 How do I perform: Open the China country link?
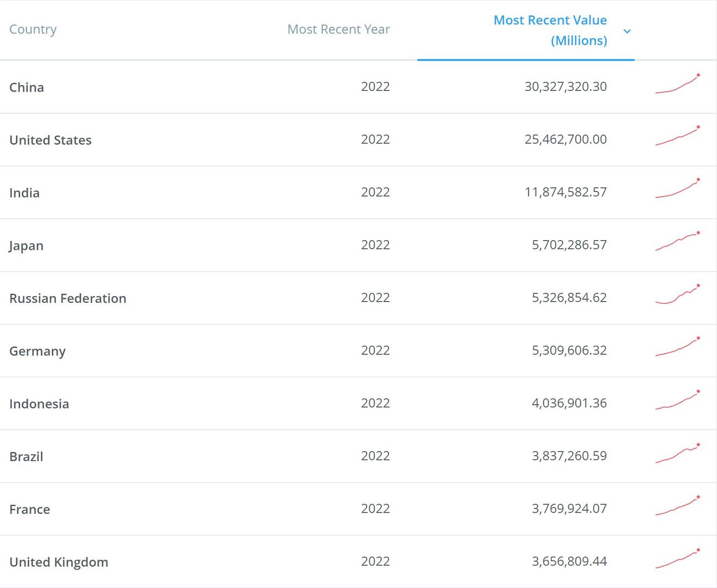click(27, 87)
